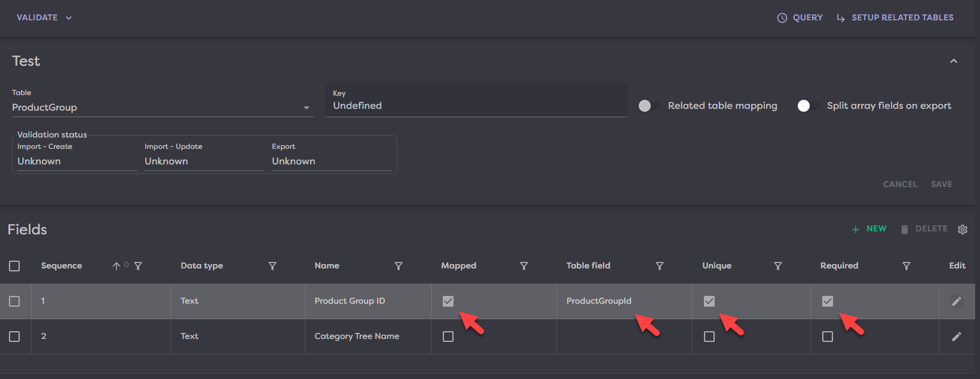Open the Unique column filter
980x379 pixels.
tap(778, 266)
